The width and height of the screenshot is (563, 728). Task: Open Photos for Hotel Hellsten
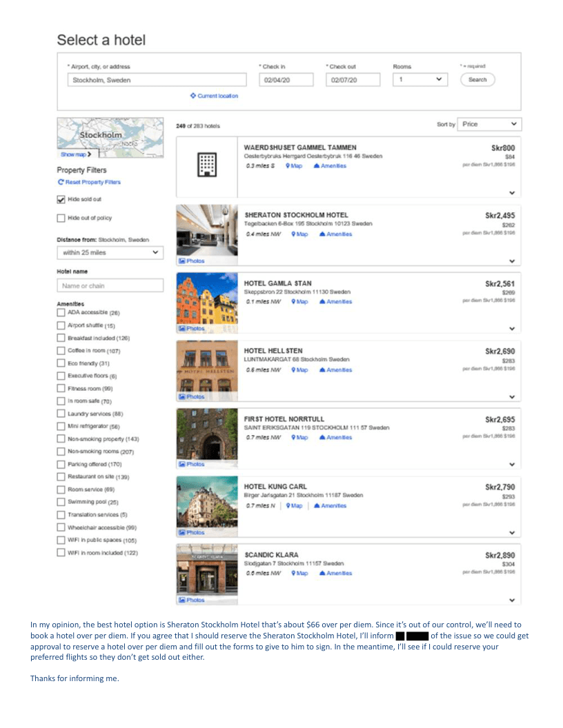pyautogui.click(x=192, y=396)
